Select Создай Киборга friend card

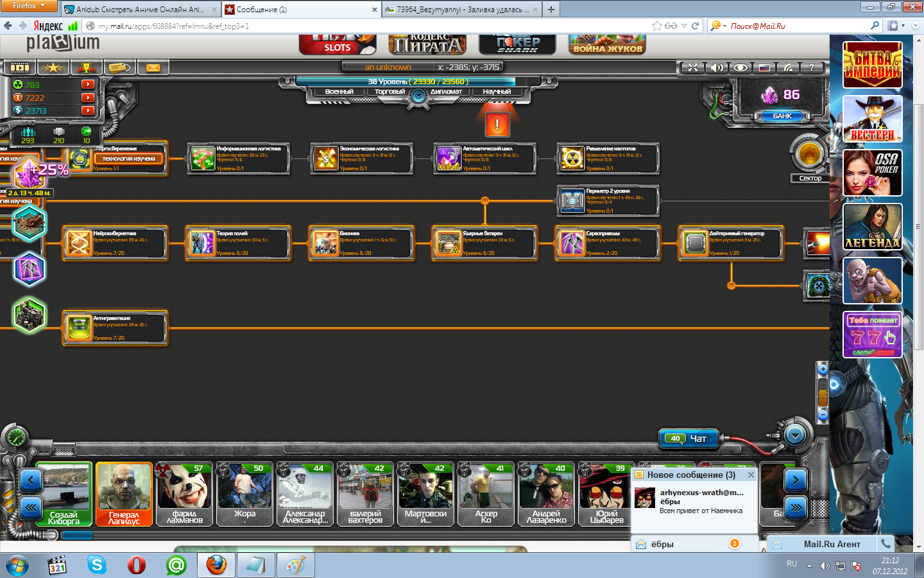click(63, 494)
